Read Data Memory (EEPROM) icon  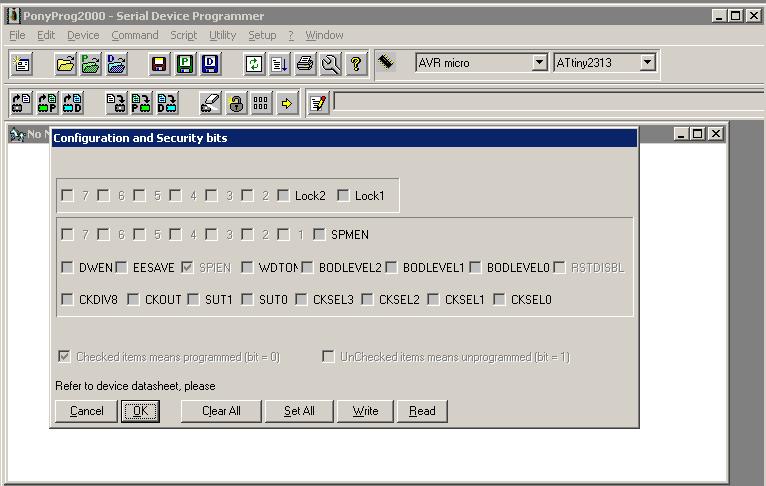point(72,103)
